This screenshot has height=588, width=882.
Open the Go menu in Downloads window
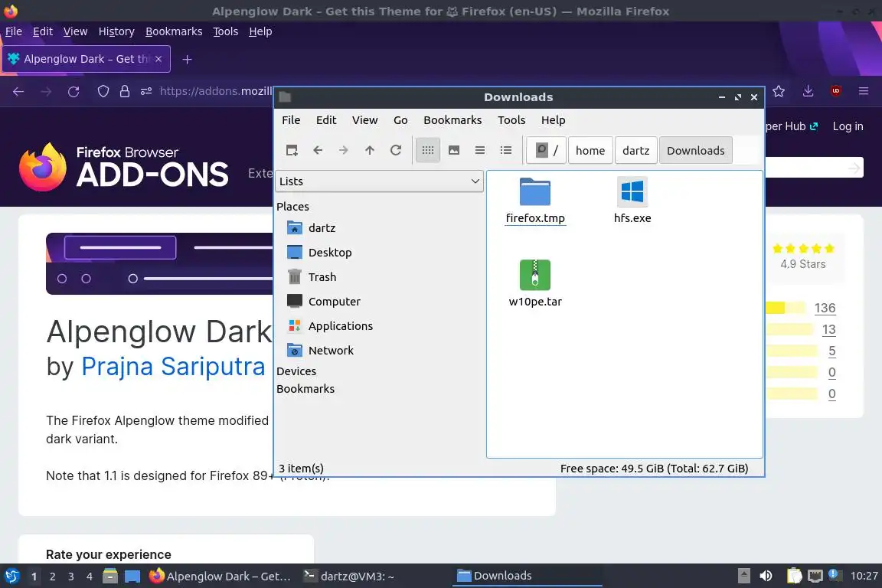pos(400,120)
